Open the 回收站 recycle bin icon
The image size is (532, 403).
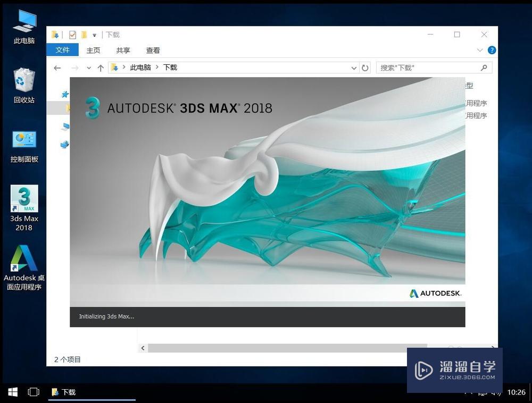point(24,86)
